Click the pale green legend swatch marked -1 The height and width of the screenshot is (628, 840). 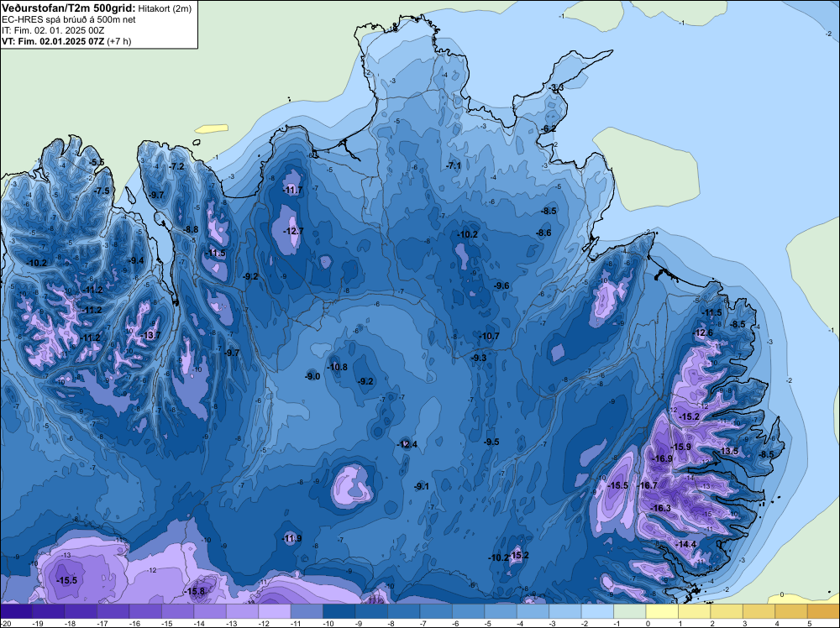point(630,611)
